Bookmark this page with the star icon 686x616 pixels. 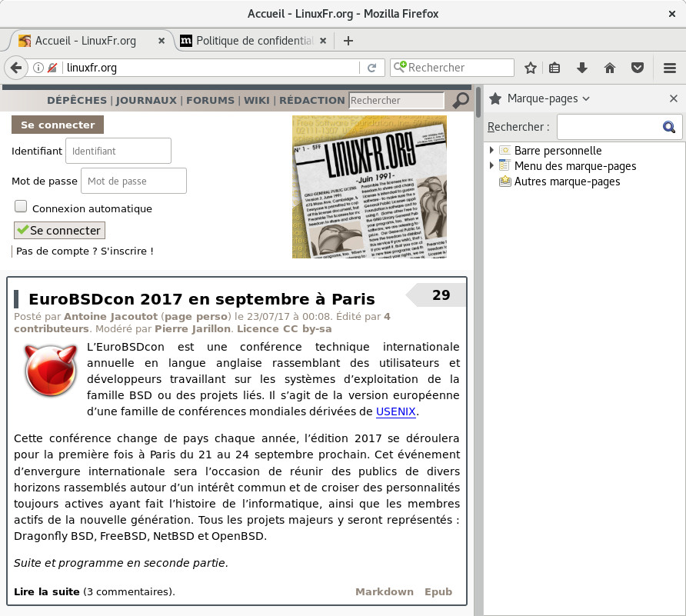531,68
